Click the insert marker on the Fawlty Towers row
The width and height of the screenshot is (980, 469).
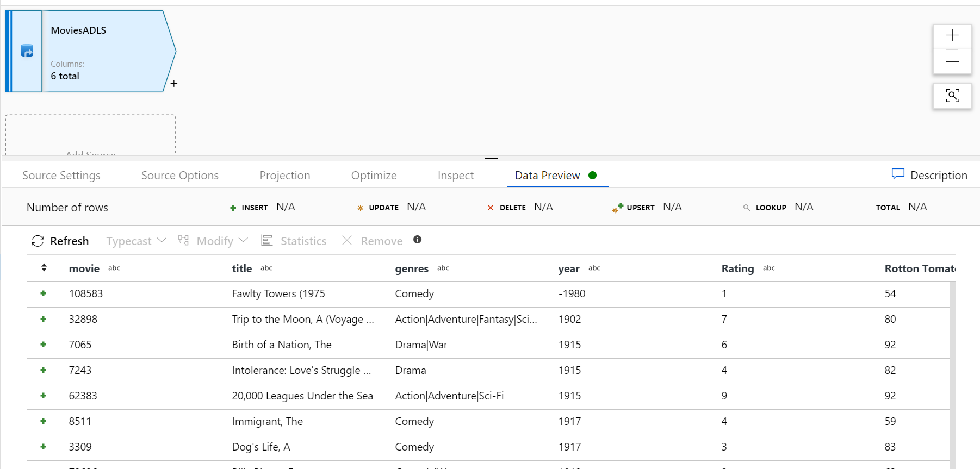tap(44, 293)
